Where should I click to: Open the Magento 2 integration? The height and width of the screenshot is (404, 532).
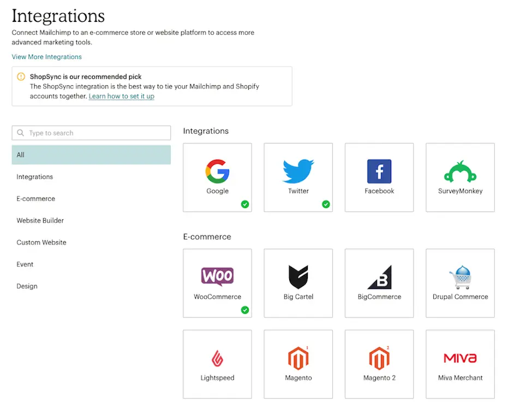tap(379, 364)
